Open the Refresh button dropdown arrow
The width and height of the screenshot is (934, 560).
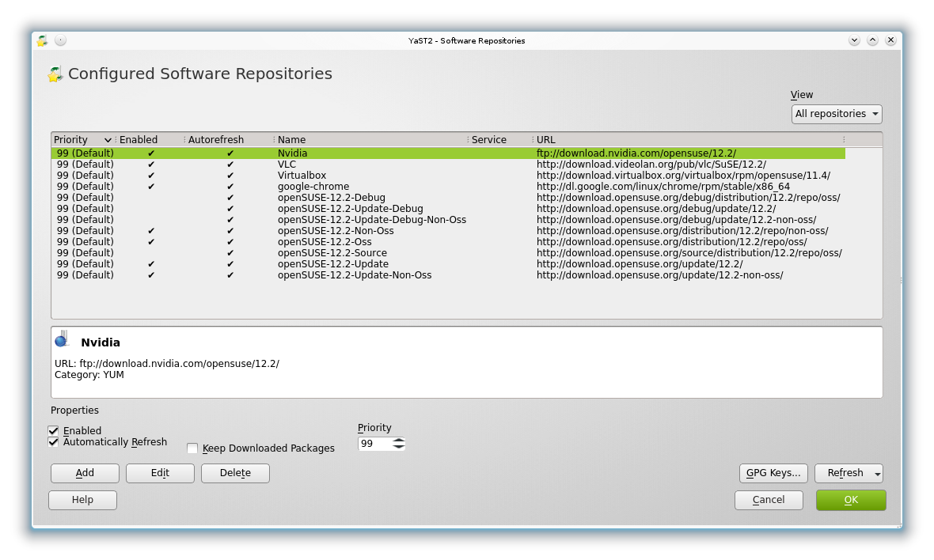(x=878, y=474)
